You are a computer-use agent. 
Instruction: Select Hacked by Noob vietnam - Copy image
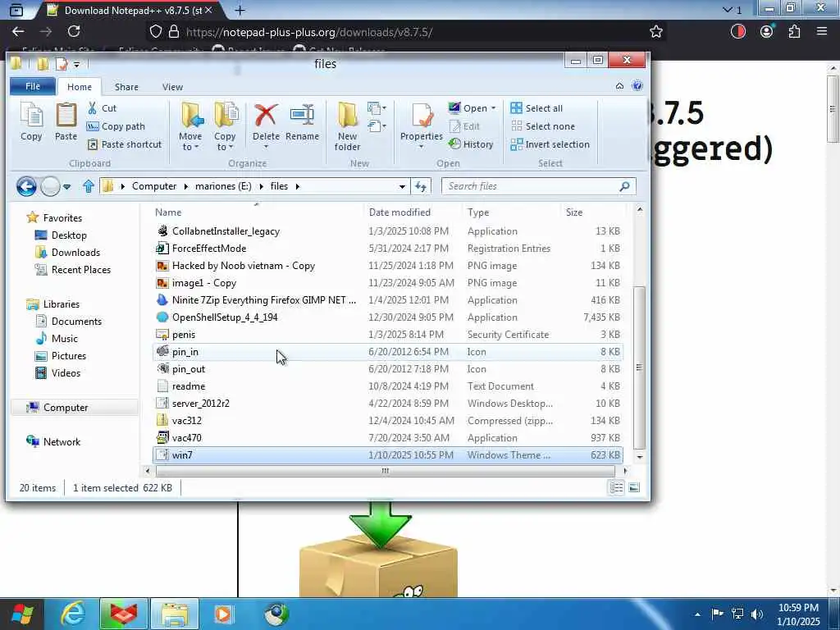tap(388, 266)
